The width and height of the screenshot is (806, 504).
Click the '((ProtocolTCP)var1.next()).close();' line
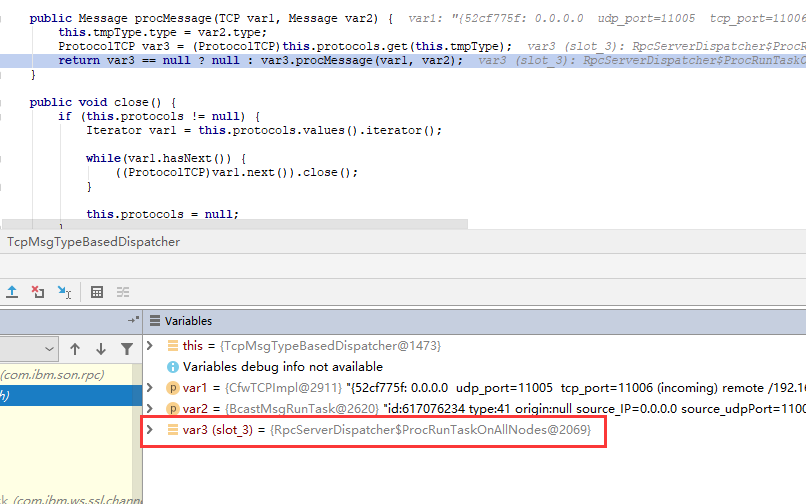coord(236,172)
